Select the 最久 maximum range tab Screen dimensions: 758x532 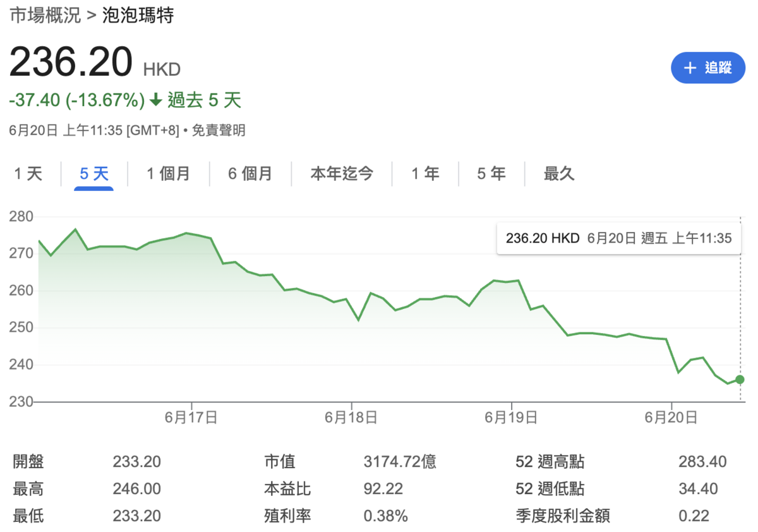coord(558,173)
